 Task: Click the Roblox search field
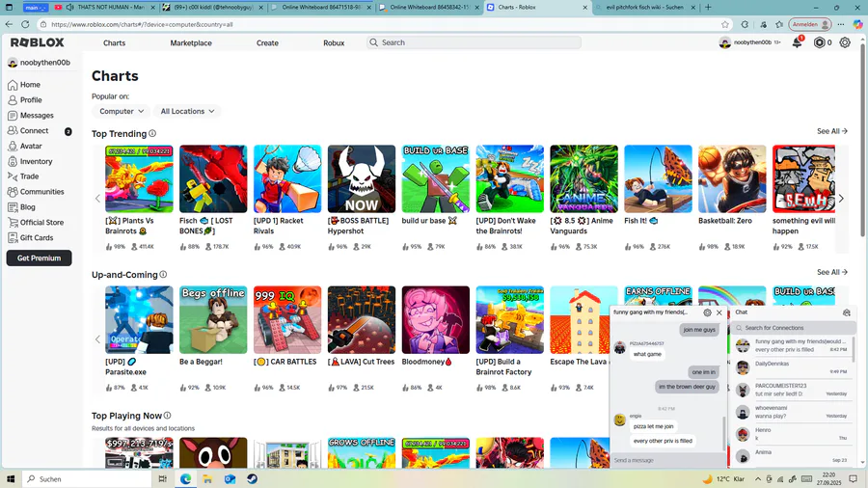coord(474,42)
